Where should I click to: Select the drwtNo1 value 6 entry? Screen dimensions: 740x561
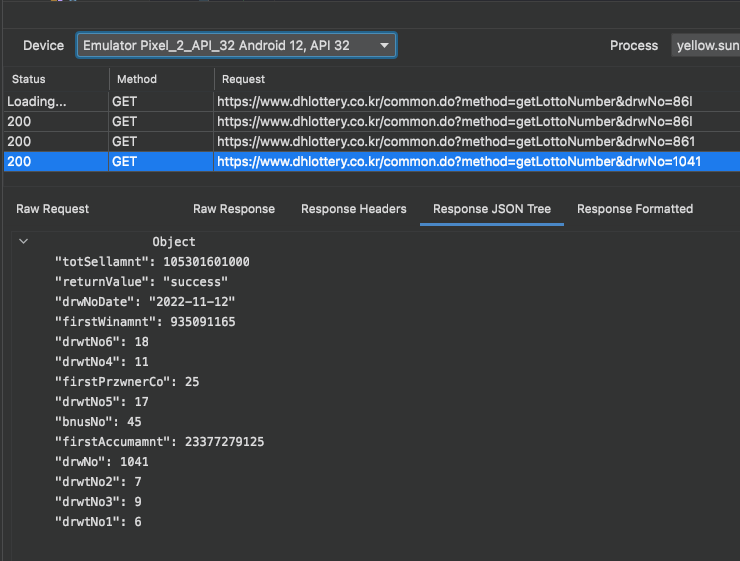(x=98, y=522)
